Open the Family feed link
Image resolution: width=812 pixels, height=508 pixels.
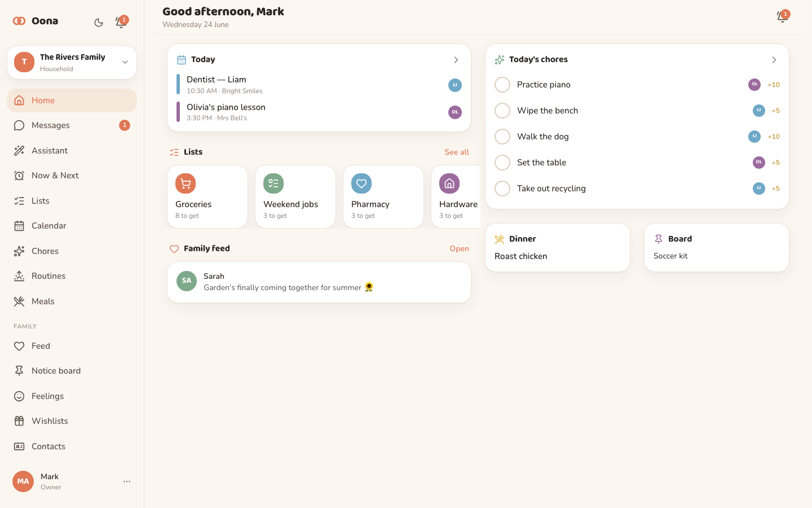[x=459, y=248]
